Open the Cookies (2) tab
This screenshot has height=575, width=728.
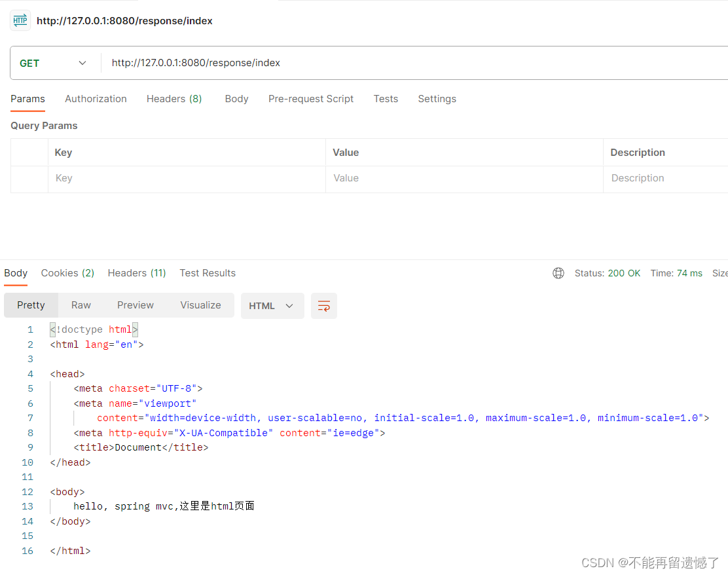coord(68,273)
